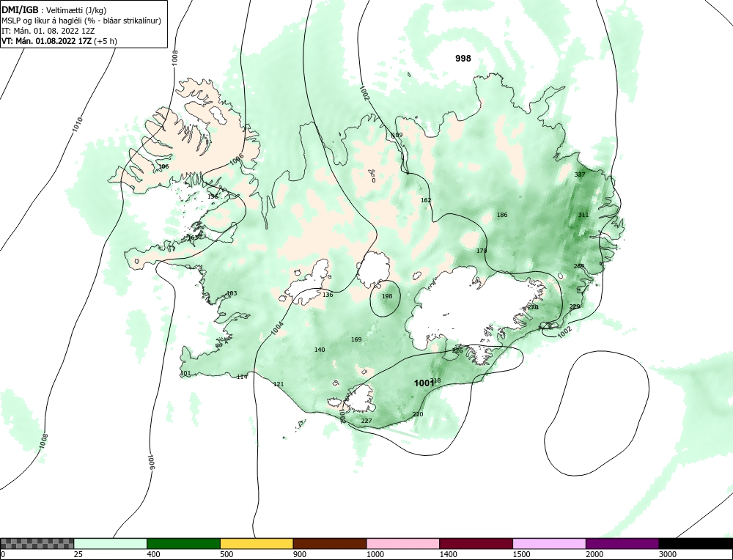Viewport: 733px width, 560px height.
Task: Click the 220 value off the south coast
Action: pyautogui.click(x=418, y=414)
